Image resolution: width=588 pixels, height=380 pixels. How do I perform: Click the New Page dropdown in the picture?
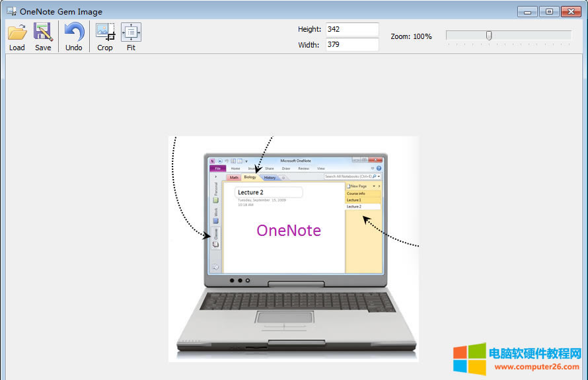point(374,186)
